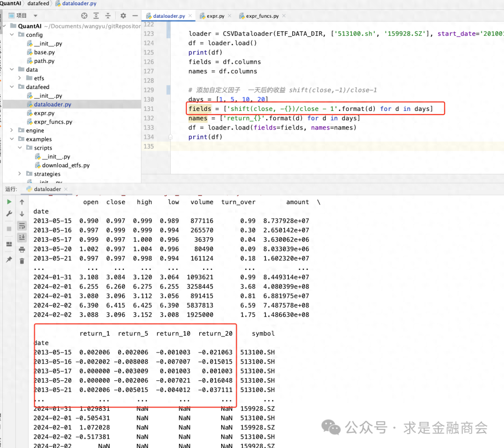Toggle pin tab in Run toolbar

[9, 259]
